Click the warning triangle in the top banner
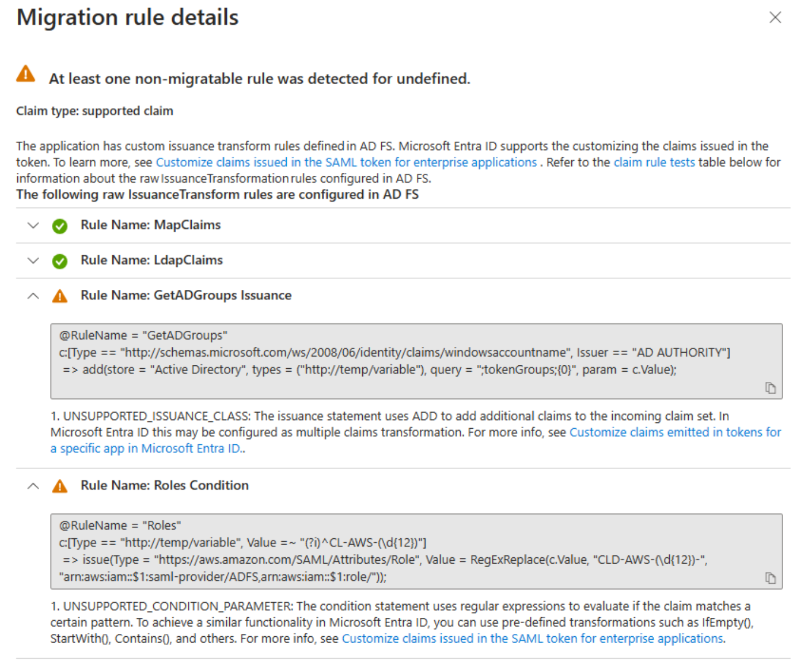Screen dimensions: 812x661 (x=25, y=74)
